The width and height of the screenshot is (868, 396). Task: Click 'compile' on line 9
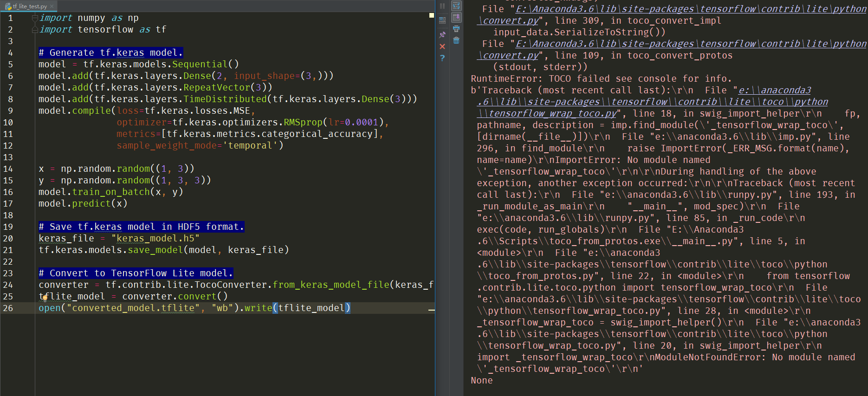pos(91,111)
